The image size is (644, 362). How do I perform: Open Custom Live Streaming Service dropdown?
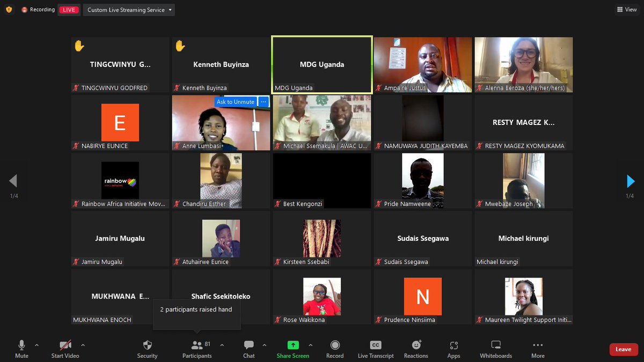[x=129, y=10]
